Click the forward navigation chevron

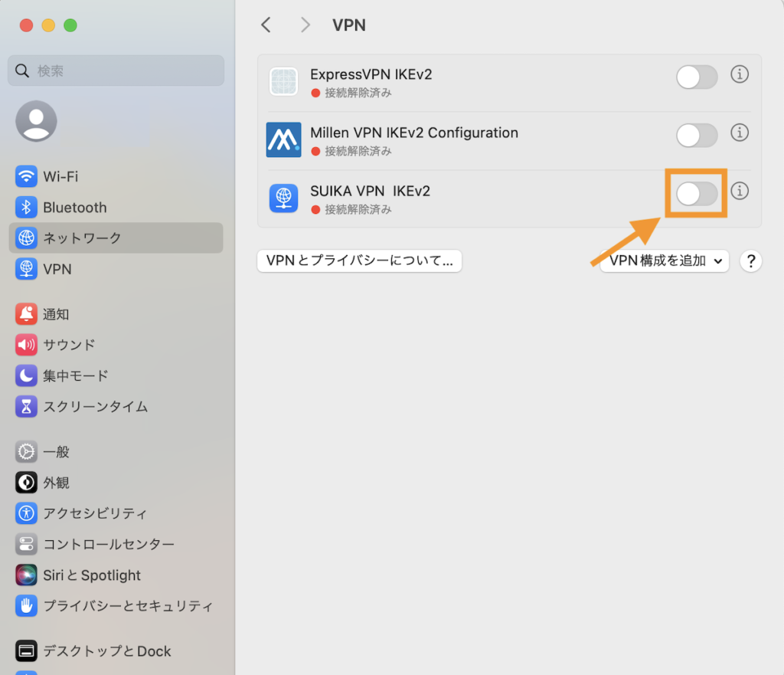[x=305, y=25]
